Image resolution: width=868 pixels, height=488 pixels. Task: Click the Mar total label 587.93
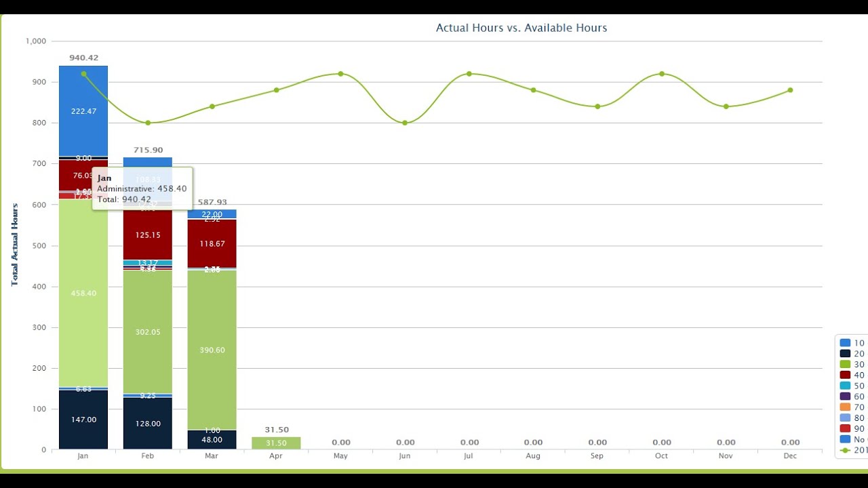tap(212, 202)
